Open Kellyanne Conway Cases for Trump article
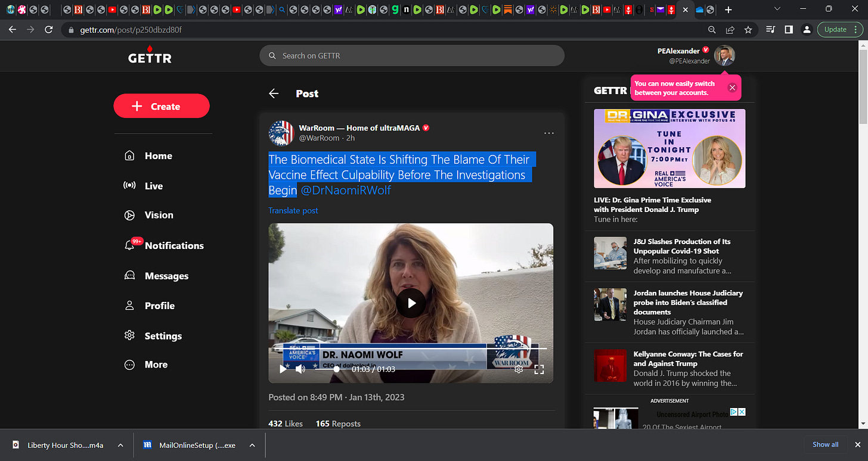868x461 pixels. [688, 359]
